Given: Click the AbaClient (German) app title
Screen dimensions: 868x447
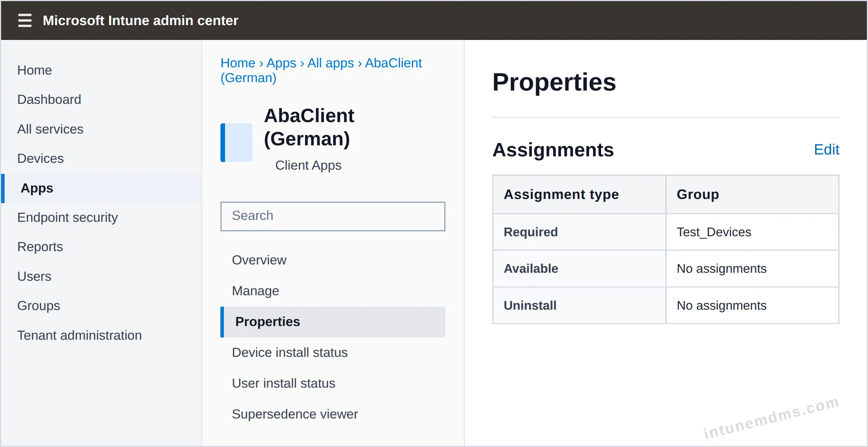Looking at the screenshot, I should pos(309,127).
